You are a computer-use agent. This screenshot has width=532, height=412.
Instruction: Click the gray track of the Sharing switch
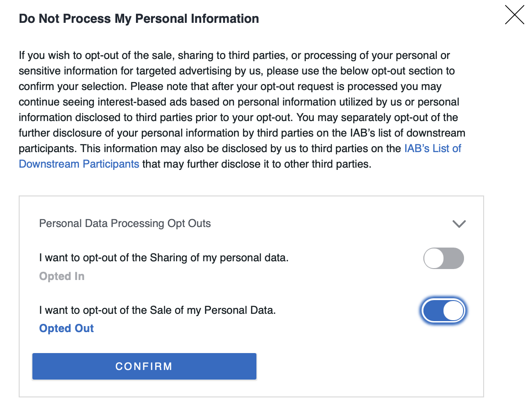click(x=454, y=259)
